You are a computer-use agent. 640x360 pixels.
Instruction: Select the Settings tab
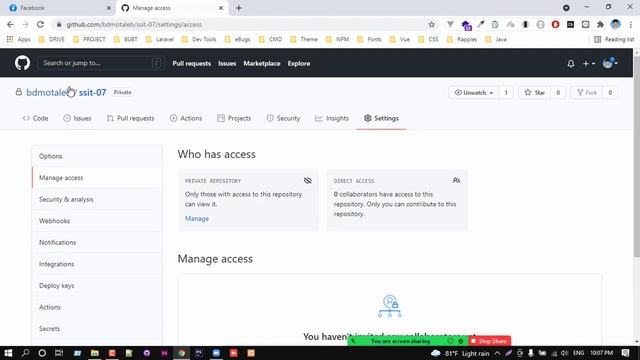[381, 118]
